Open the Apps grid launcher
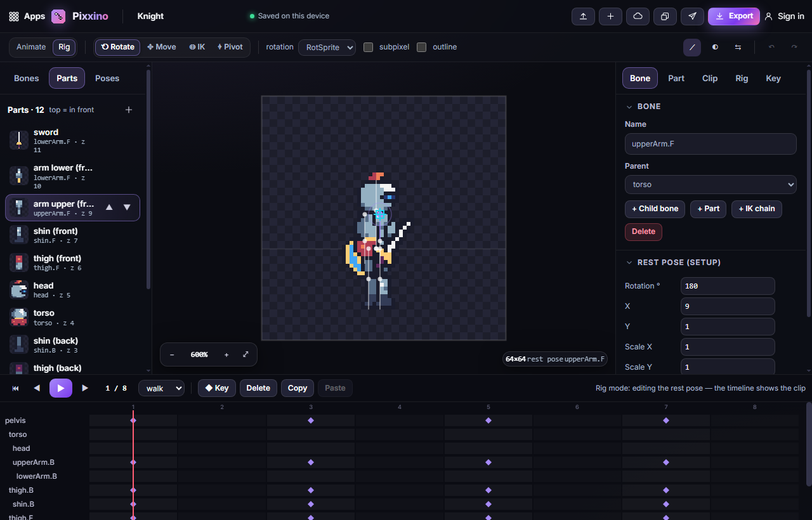812x520 pixels. tap(27, 16)
